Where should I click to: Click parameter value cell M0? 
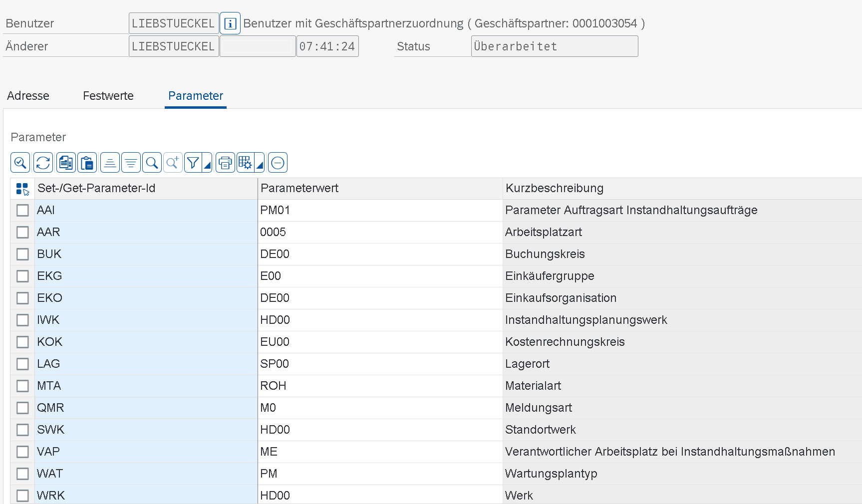coord(380,408)
